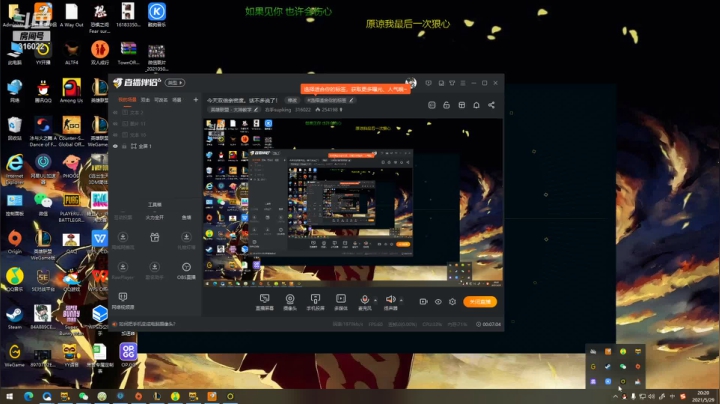Open the share icon in the header

coord(491,105)
